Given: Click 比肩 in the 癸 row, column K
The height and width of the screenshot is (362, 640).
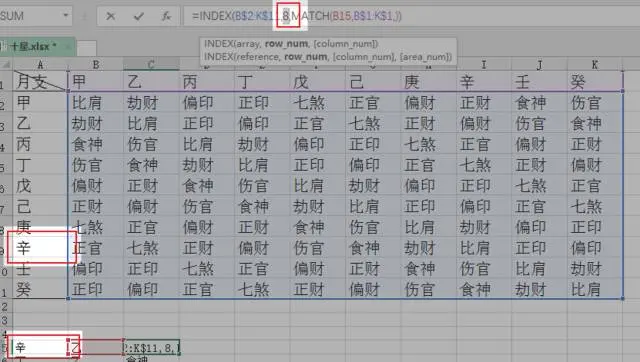Looking at the screenshot, I should [x=595, y=289].
